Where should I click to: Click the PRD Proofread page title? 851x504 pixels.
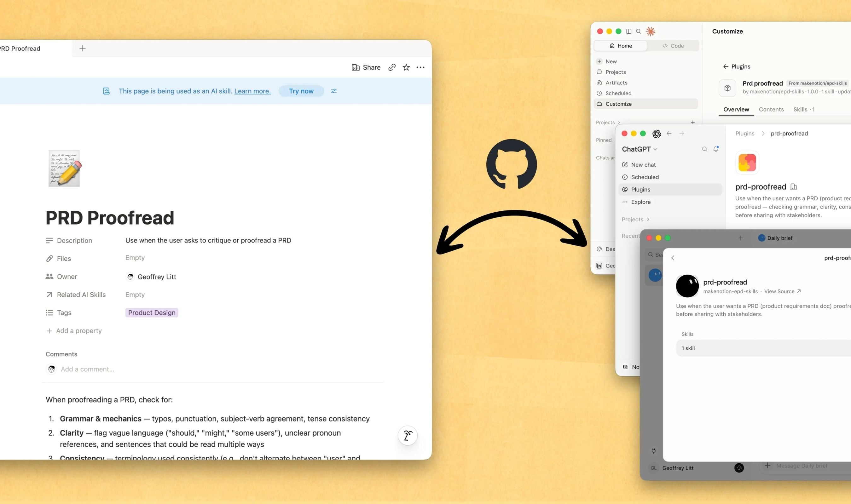point(110,218)
